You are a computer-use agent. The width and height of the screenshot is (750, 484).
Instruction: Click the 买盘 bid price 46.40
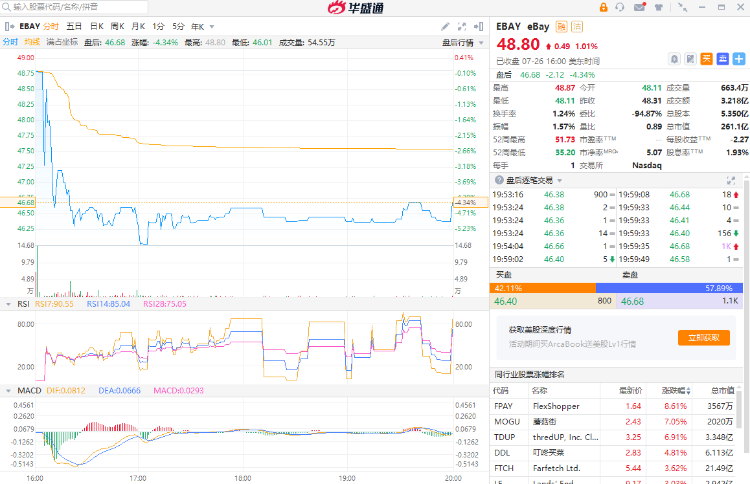click(506, 301)
